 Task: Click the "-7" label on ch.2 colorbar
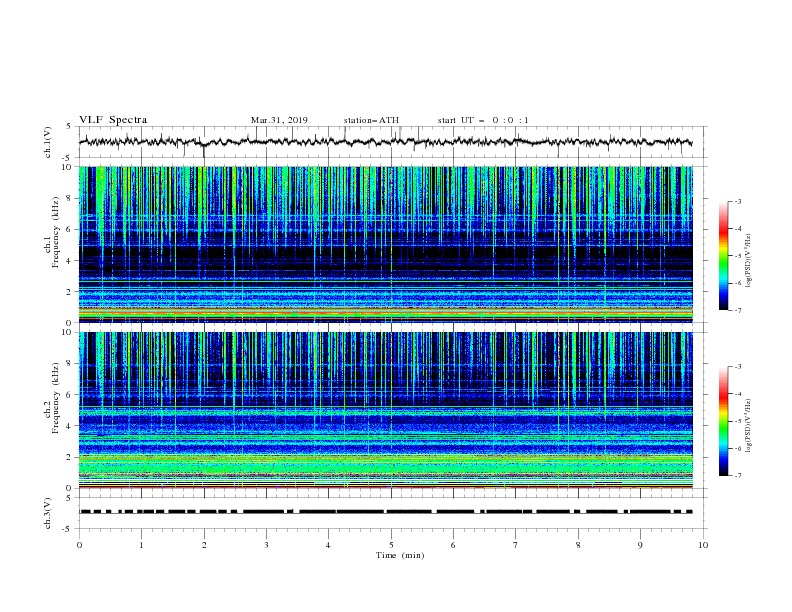coord(737,475)
